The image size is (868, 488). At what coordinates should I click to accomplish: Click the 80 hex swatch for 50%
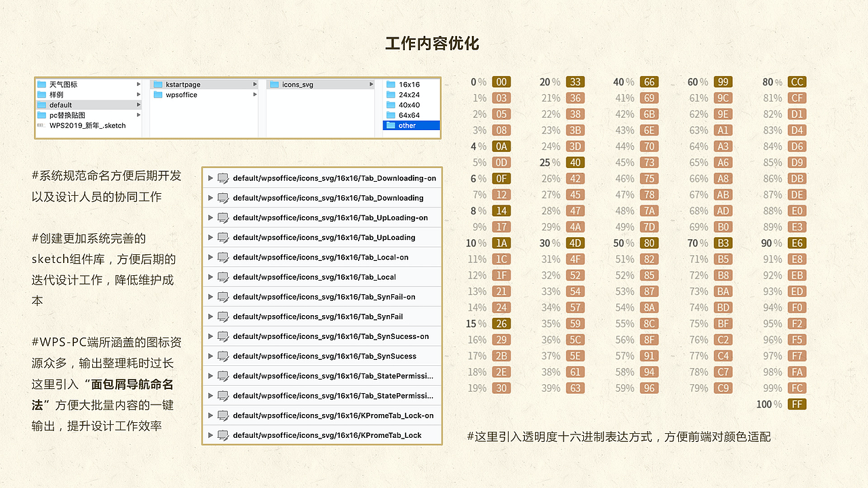[649, 243]
